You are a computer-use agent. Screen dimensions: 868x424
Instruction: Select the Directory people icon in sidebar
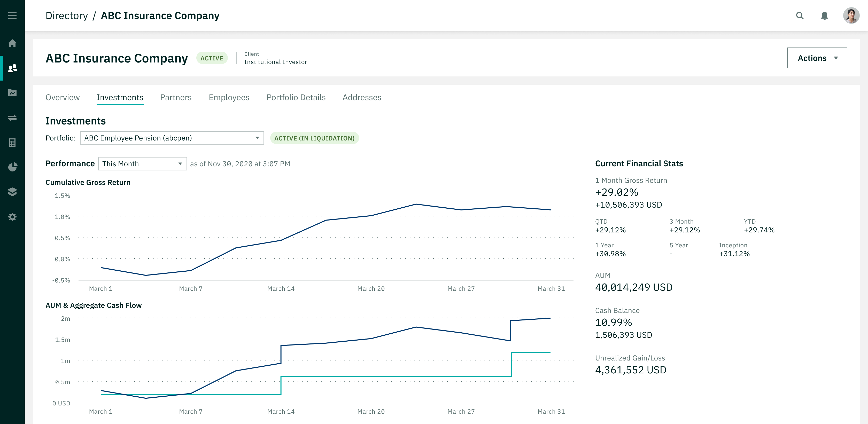pyautogui.click(x=12, y=68)
